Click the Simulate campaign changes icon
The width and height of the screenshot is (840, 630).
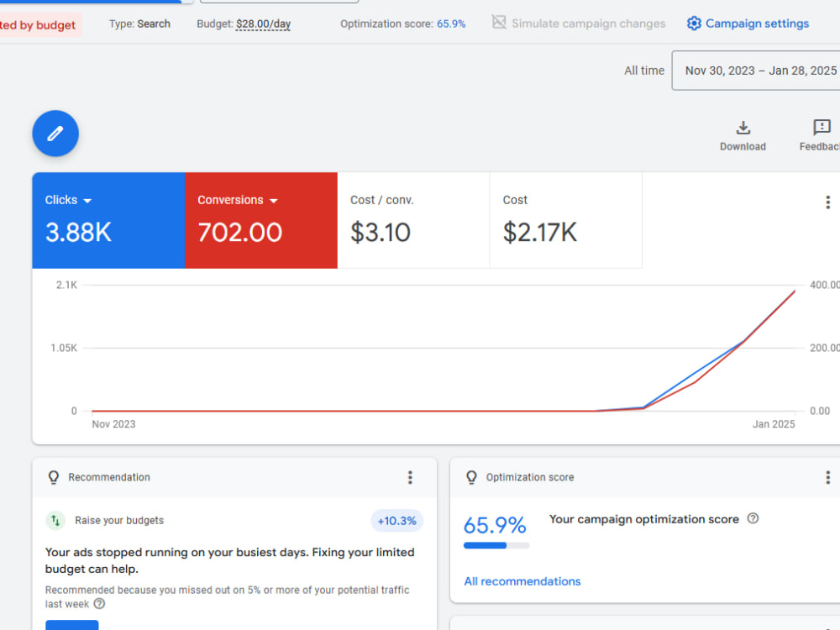tap(499, 23)
